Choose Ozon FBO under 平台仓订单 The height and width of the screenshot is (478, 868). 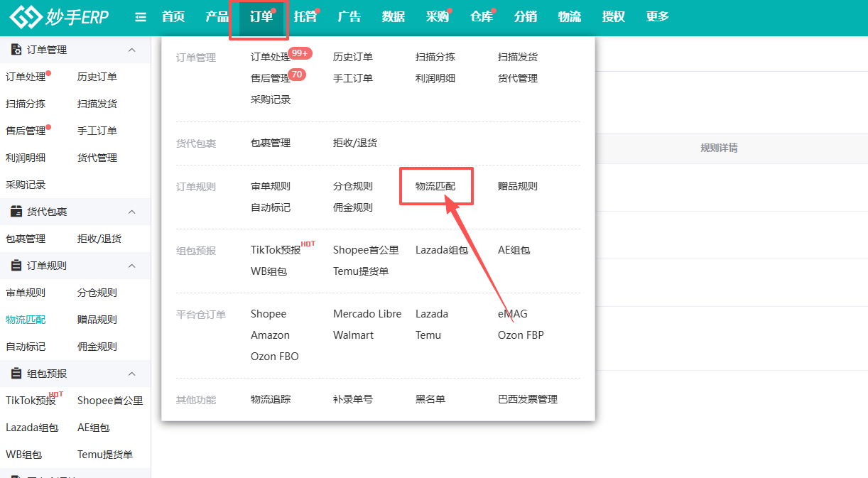click(x=275, y=357)
